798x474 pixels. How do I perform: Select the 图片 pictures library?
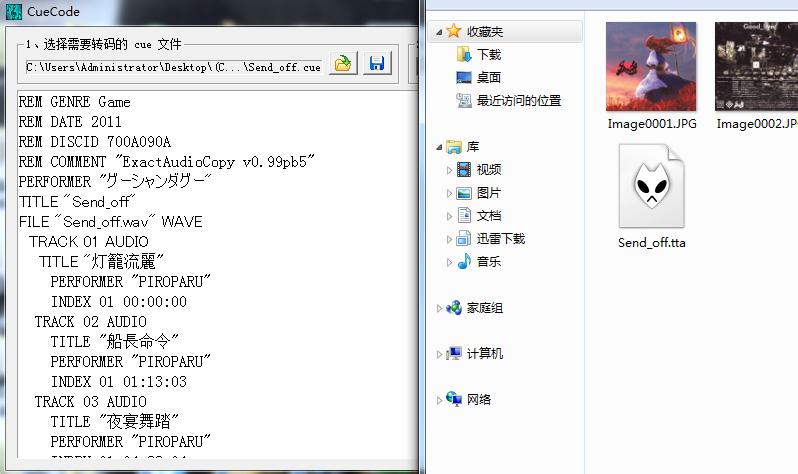[x=478, y=193]
